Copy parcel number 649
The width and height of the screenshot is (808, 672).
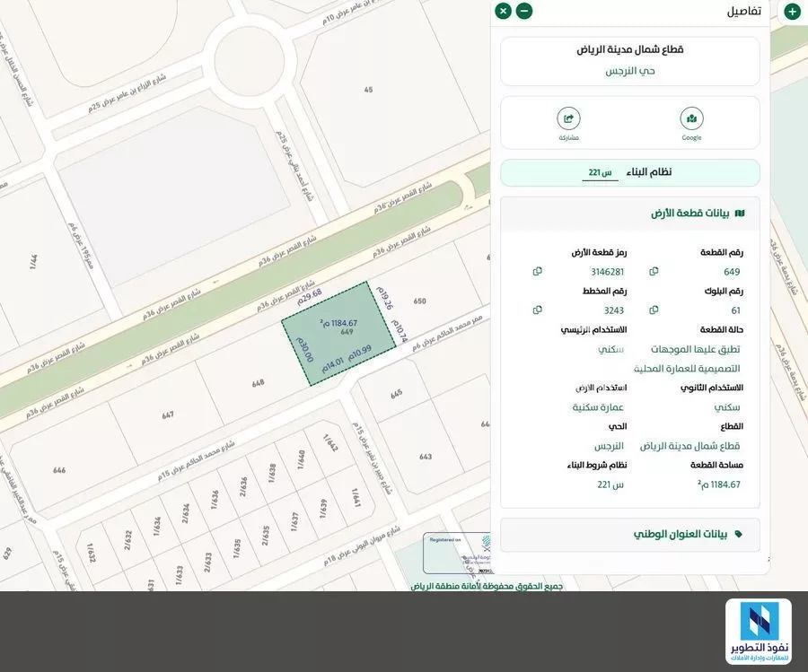(x=654, y=271)
